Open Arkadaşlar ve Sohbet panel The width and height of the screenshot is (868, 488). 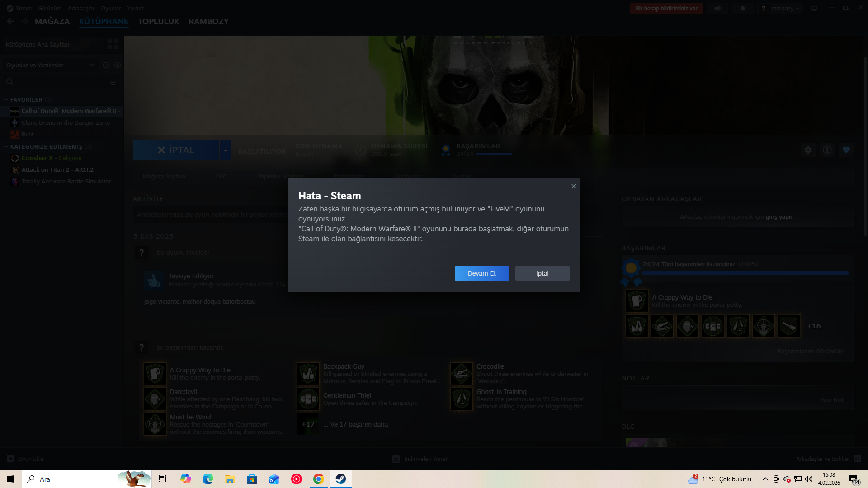(x=828, y=459)
